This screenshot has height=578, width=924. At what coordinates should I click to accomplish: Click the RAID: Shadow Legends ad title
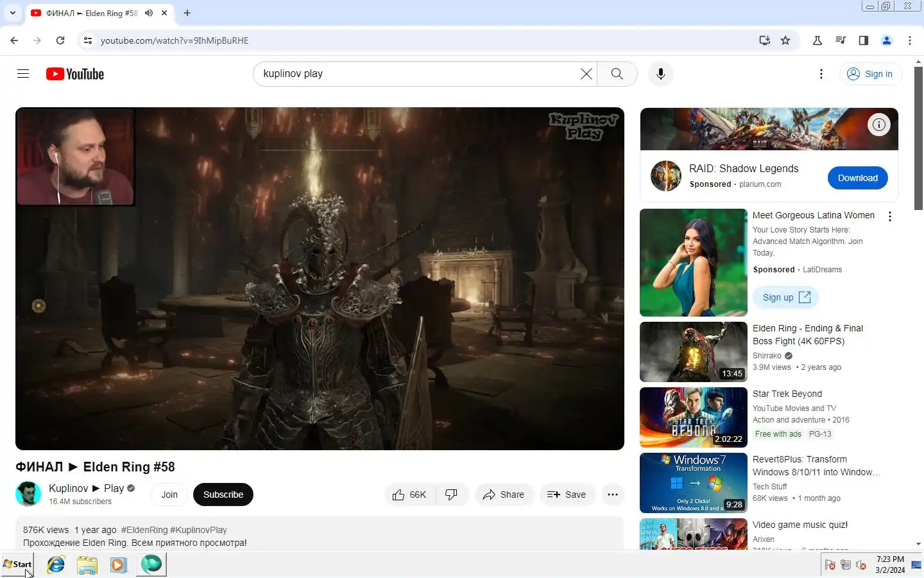coord(744,168)
